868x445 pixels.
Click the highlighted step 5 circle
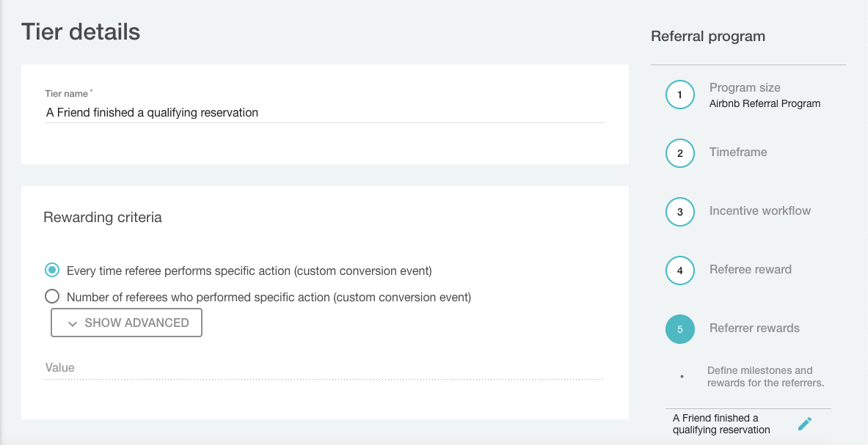(680, 329)
